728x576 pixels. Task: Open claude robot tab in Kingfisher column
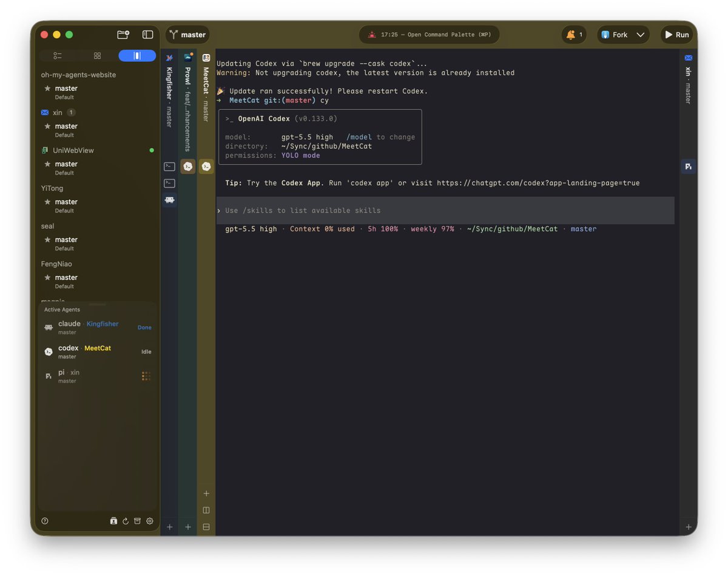point(170,200)
